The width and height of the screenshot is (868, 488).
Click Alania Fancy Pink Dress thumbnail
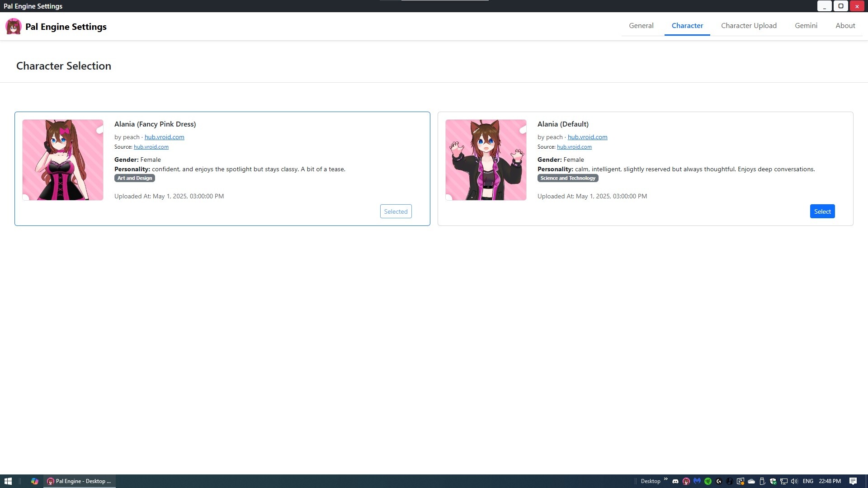click(63, 160)
